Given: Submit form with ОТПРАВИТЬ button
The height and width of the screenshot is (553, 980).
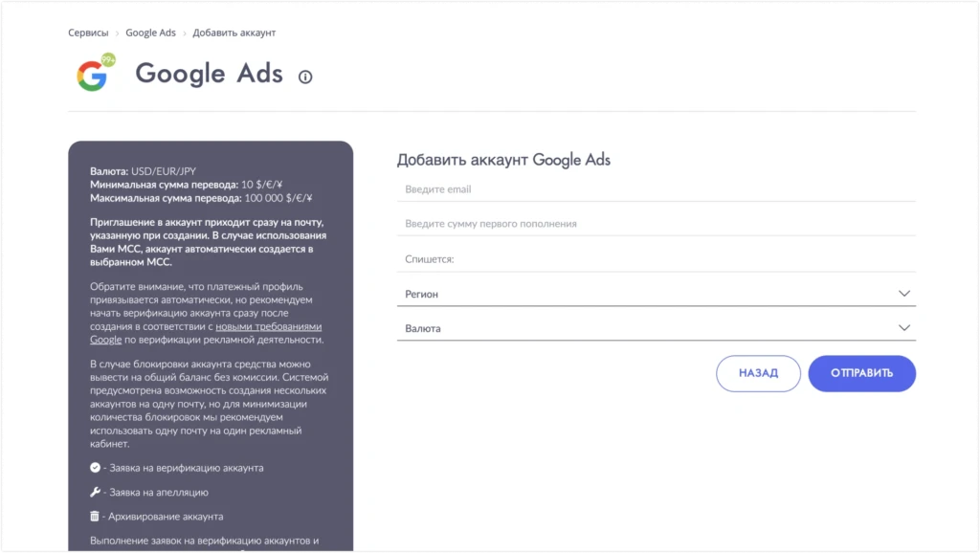Looking at the screenshot, I should click(862, 373).
